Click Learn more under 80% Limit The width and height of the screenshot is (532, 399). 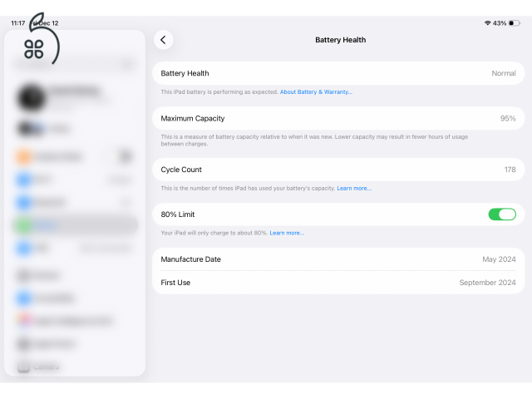(x=287, y=233)
